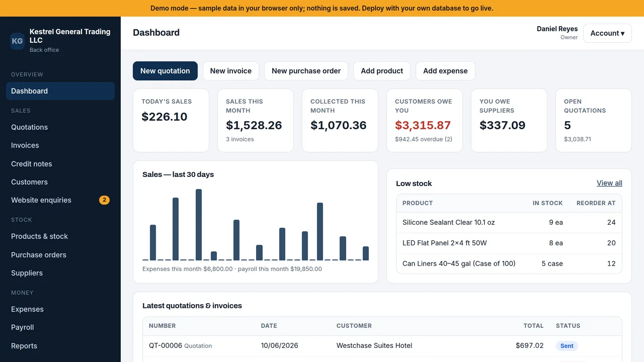This screenshot has height=362, width=644.
Task: Open the Account dropdown menu
Action: (607, 33)
